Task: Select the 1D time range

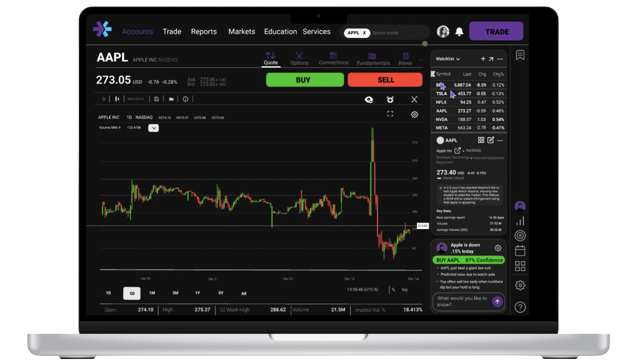Action: click(x=108, y=293)
